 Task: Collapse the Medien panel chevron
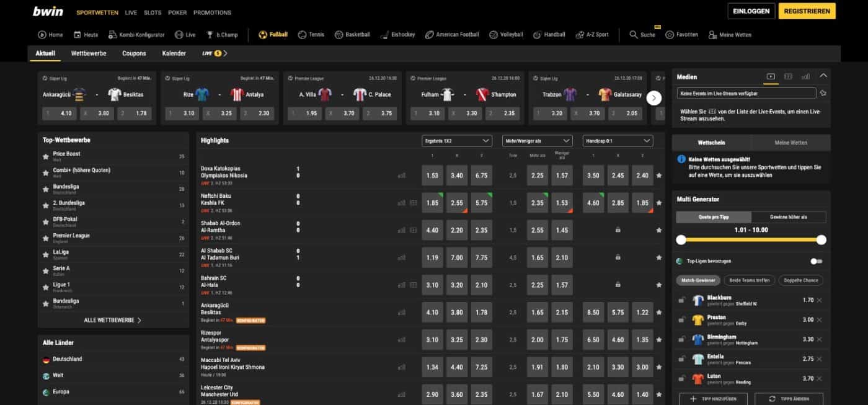(823, 76)
